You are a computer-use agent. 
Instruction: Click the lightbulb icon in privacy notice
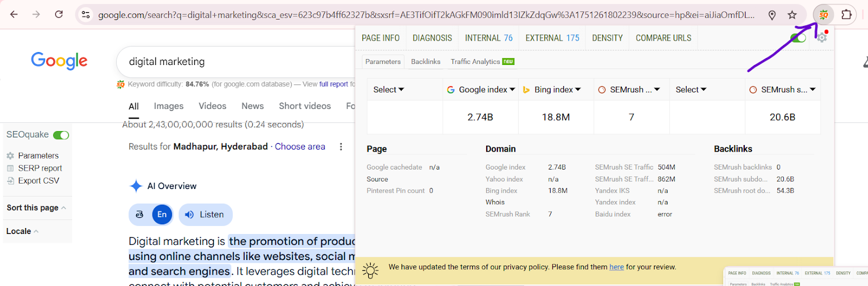click(371, 270)
